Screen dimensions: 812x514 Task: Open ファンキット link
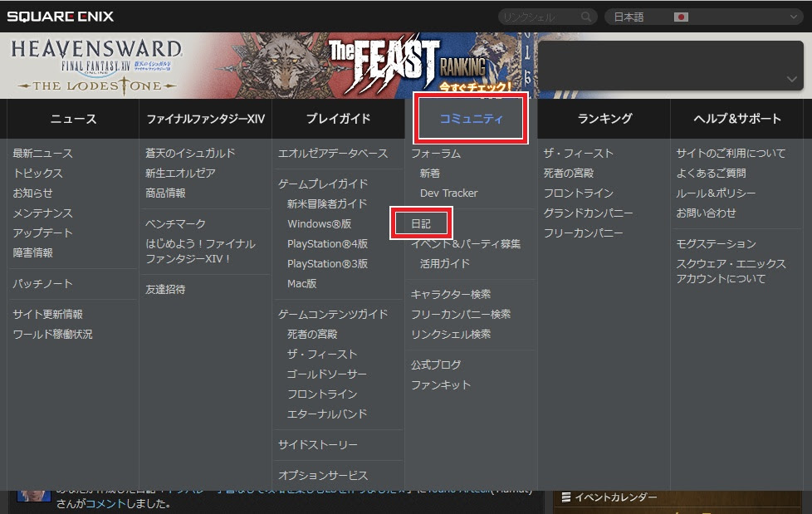(x=441, y=385)
